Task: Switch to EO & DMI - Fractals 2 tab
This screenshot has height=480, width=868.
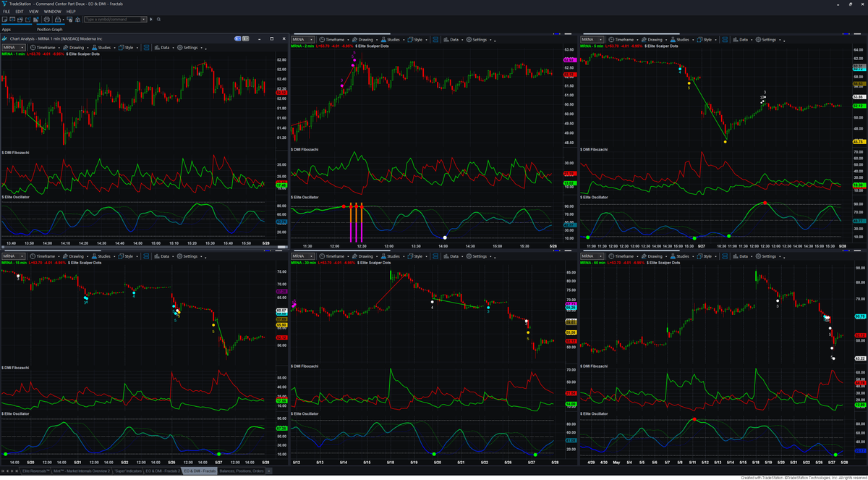Action: [x=163, y=471]
